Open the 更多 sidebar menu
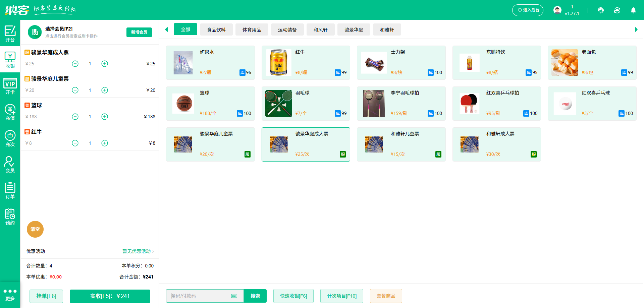 [x=10, y=294]
